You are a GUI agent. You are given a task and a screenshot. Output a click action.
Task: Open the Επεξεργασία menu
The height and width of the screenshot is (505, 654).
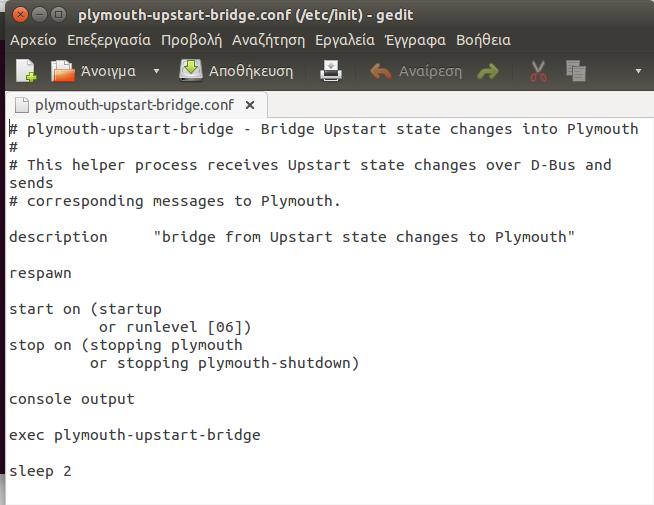tap(109, 40)
